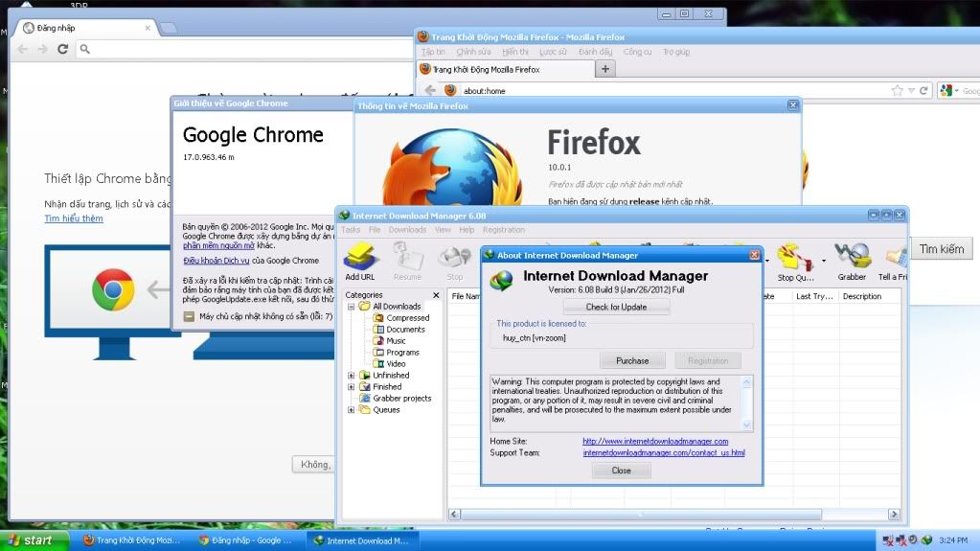Open the Registration menu in IDM
980x551 pixels.
[504, 230]
